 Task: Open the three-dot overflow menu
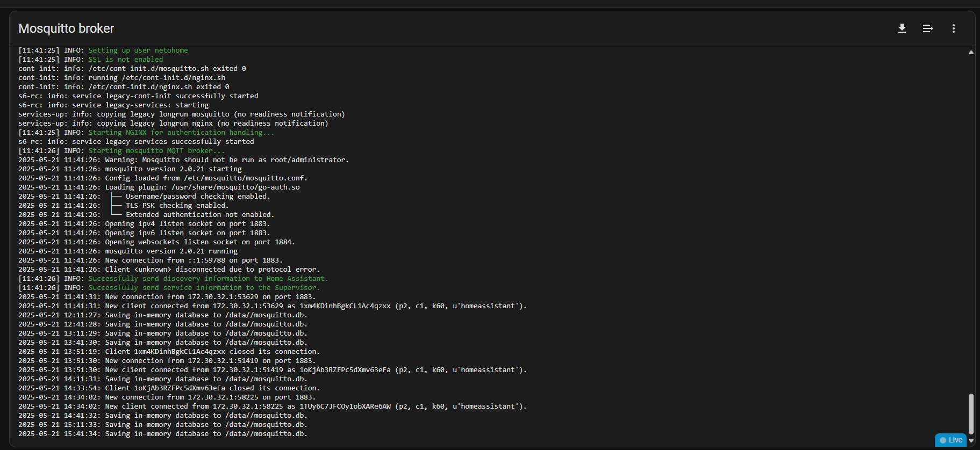click(954, 28)
